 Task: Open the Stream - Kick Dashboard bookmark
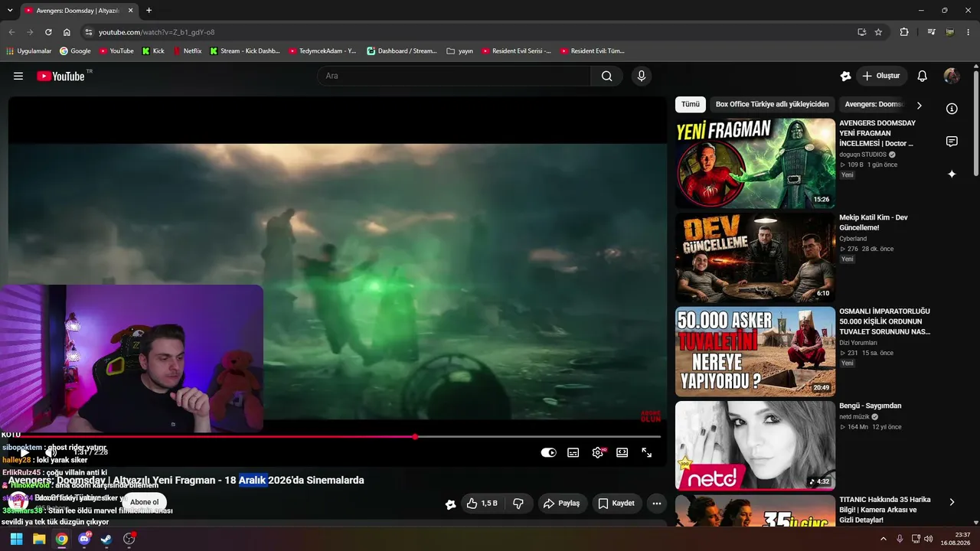pos(245,51)
